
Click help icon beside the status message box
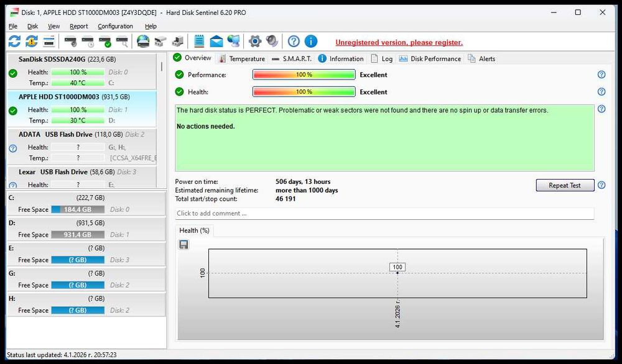click(601, 109)
